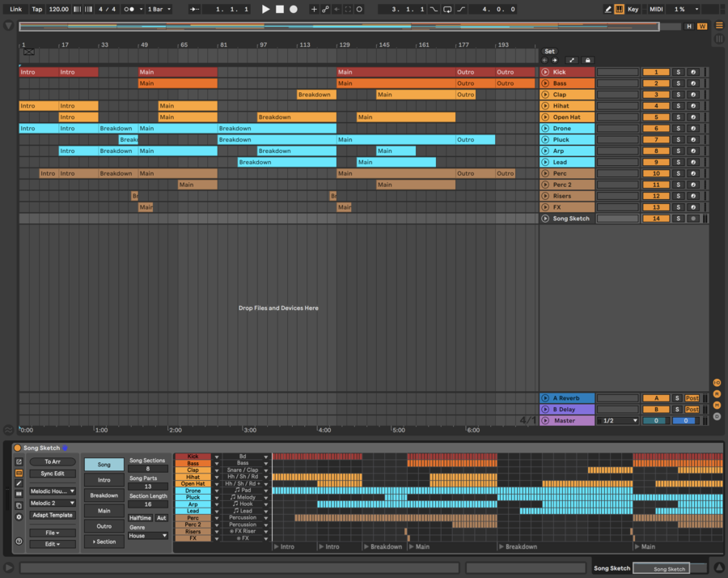Toggle the Song Sketch device activator
Image resolution: width=728 pixels, height=578 pixels.
[17, 448]
